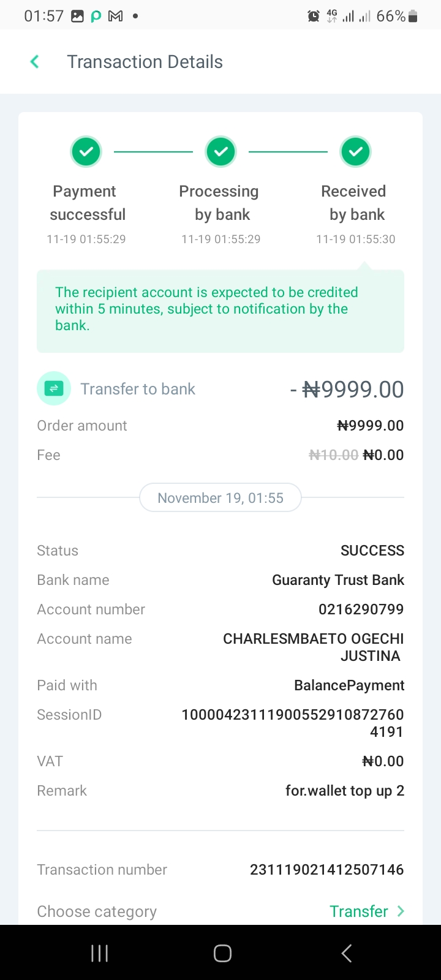Tap the Processing by bank checkmark
Screen dimensions: 441x980
[221, 152]
